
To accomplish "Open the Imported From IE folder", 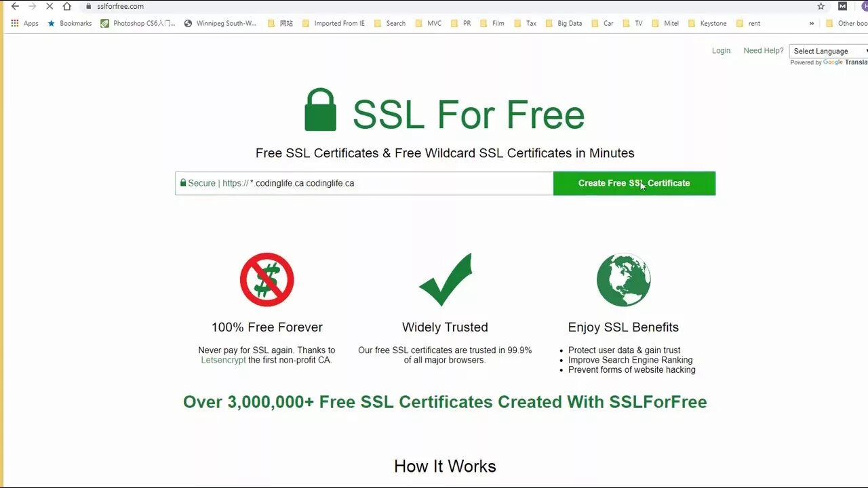I will [333, 23].
